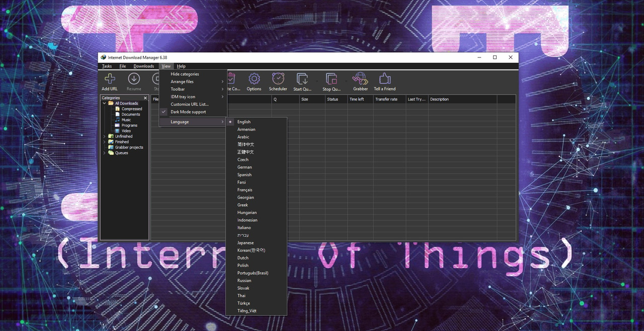644x331 pixels.
Task: Click Customize URL List entry
Action: tap(193, 104)
